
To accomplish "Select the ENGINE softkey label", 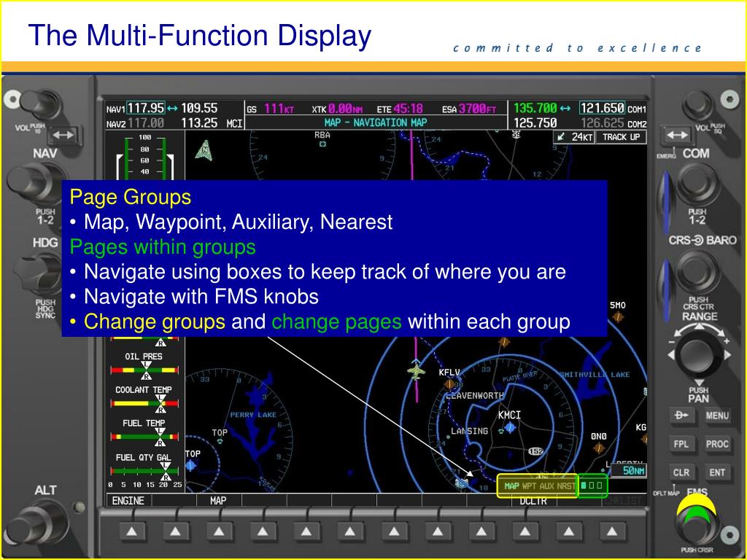I will click(128, 500).
